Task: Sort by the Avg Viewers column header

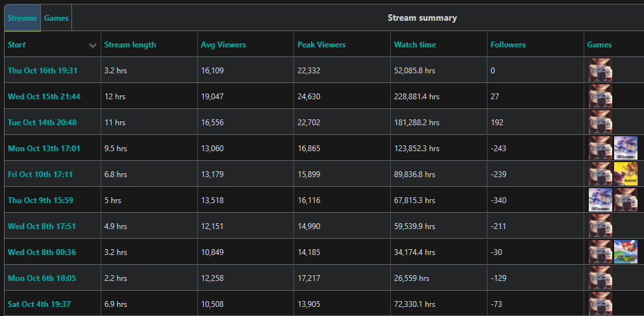Action: 223,45
